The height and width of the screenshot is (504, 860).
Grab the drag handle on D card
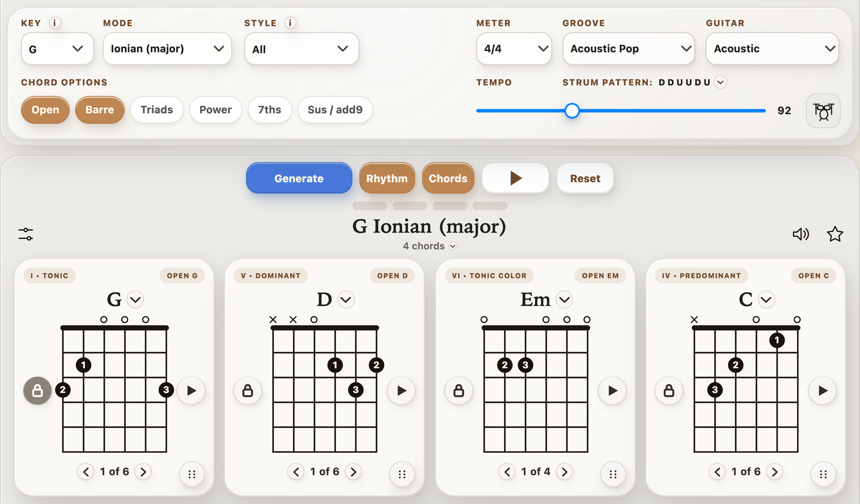point(402,474)
